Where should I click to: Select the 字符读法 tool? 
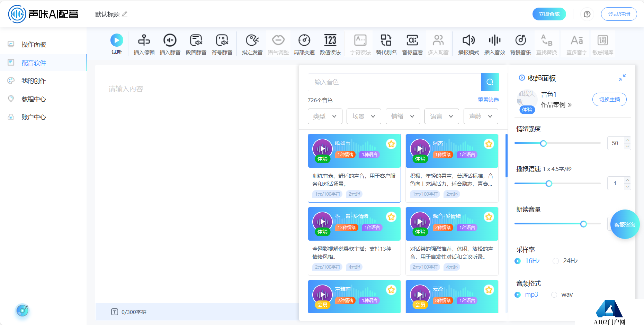(360, 44)
